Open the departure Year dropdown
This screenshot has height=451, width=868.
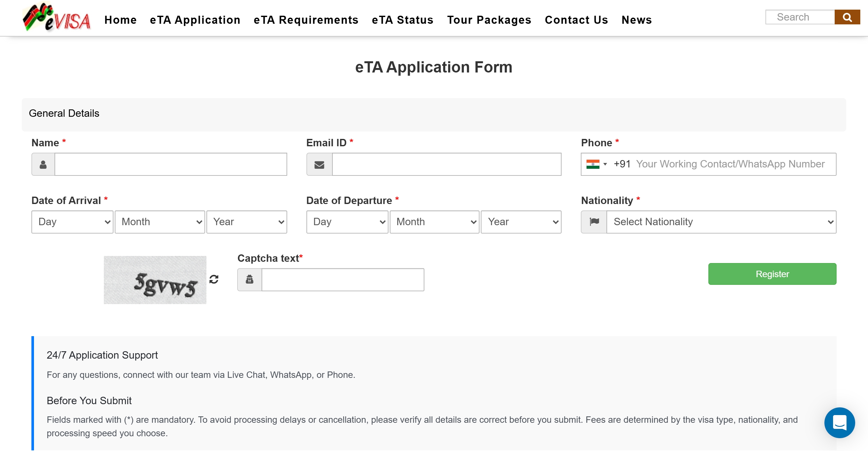[521, 222]
